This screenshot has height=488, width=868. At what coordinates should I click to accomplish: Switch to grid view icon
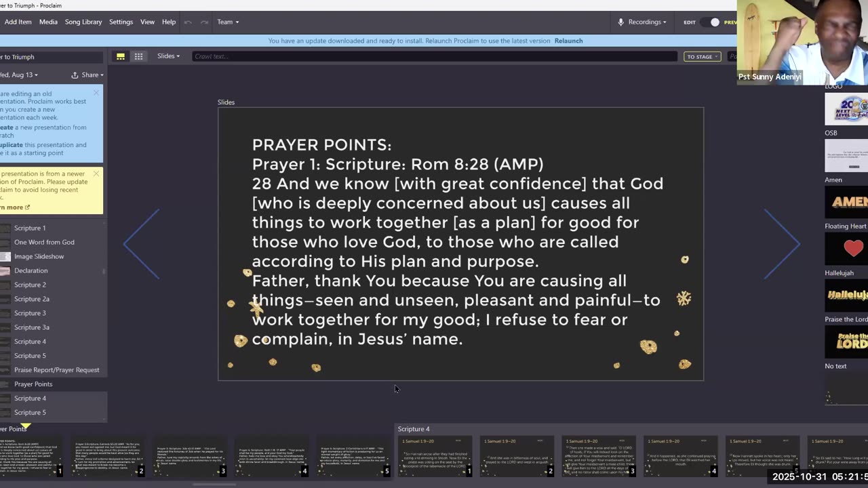coord(138,56)
